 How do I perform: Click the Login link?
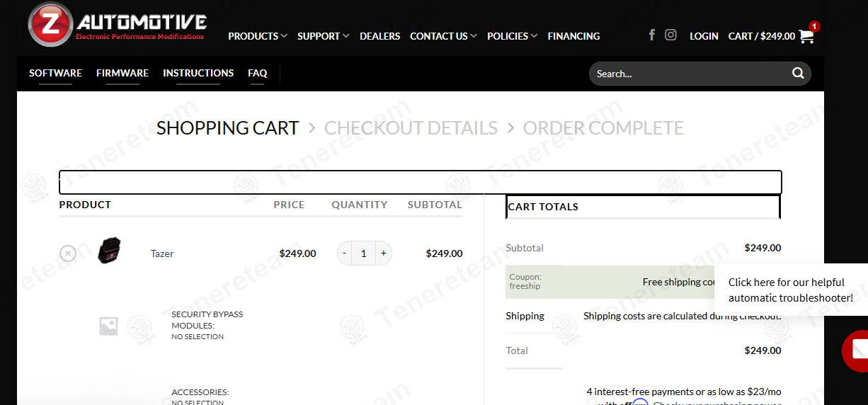pyautogui.click(x=704, y=36)
